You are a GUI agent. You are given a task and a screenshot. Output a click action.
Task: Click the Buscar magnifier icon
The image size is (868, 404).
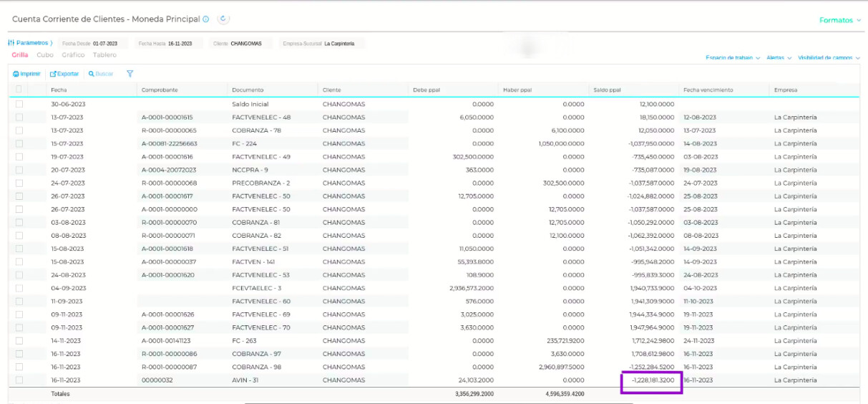tap(91, 74)
